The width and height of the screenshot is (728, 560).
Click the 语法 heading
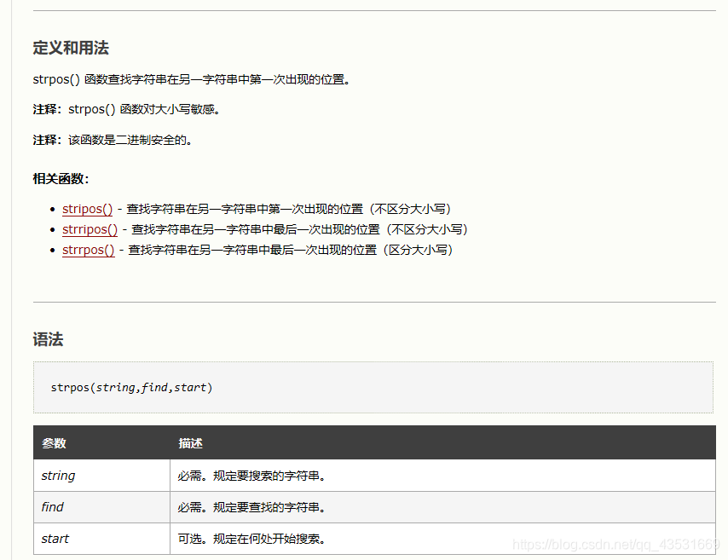pos(48,339)
